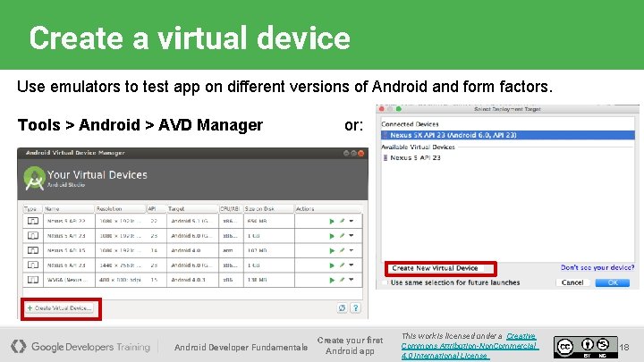644x362 pixels.
Task: Refresh the virtual devices list
Action: click(342, 307)
